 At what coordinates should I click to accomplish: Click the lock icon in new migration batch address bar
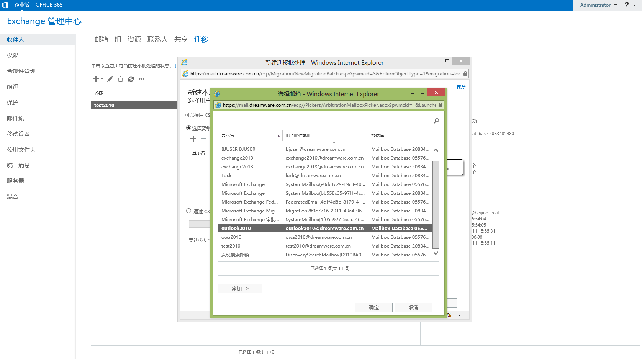coord(465,73)
